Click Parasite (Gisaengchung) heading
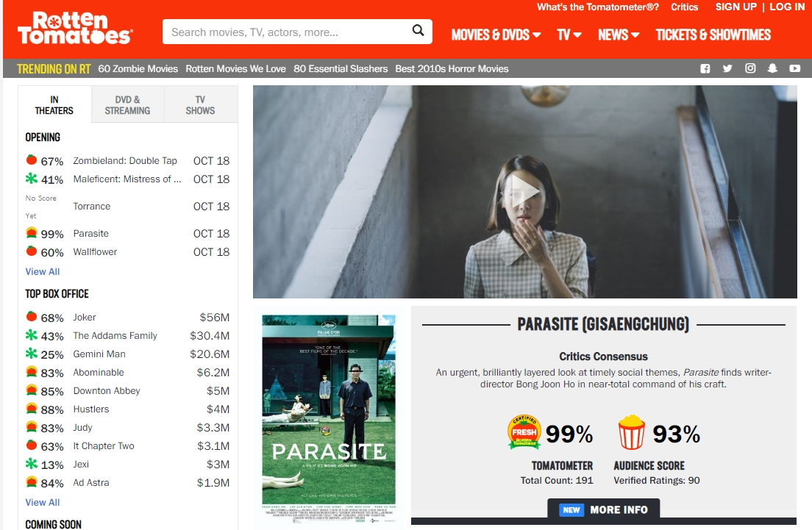This screenshot has width=812, height=530. tap(603, 324)
